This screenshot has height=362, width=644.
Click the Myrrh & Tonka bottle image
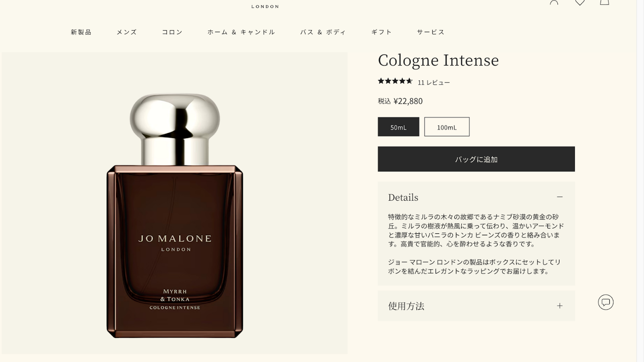pyautogui.click(x=175, y=216)
